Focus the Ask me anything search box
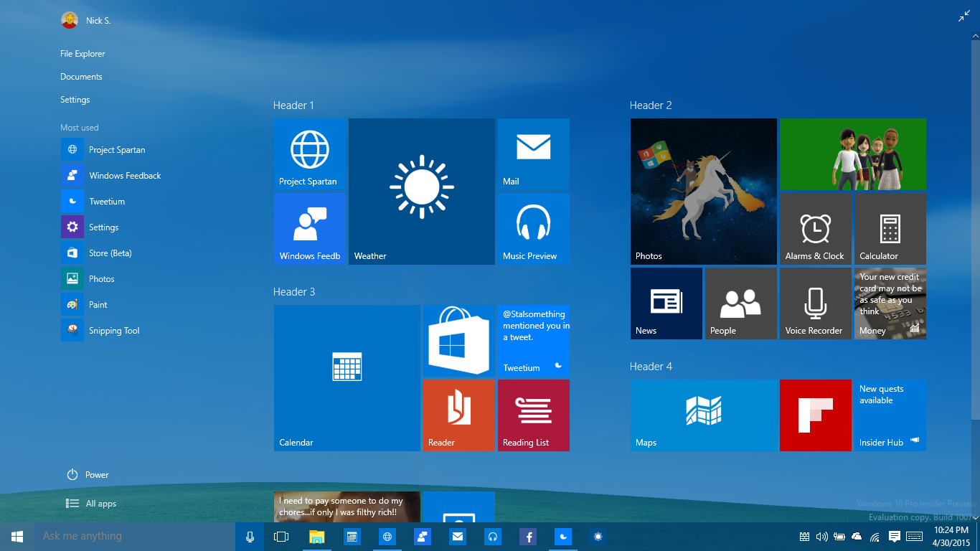 pos(135,536)
